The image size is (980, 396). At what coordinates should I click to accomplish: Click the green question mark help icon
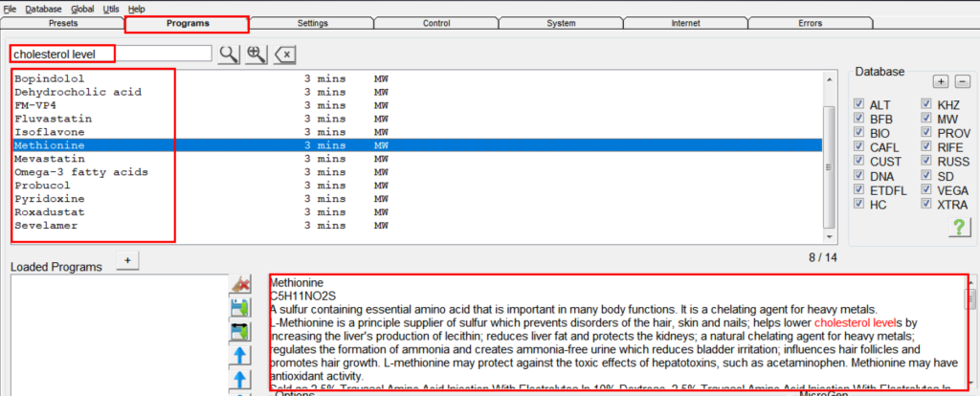point(959,227)
